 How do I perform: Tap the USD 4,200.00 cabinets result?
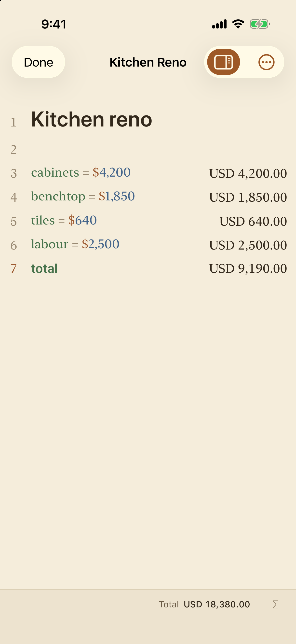(x=248, y=173)
